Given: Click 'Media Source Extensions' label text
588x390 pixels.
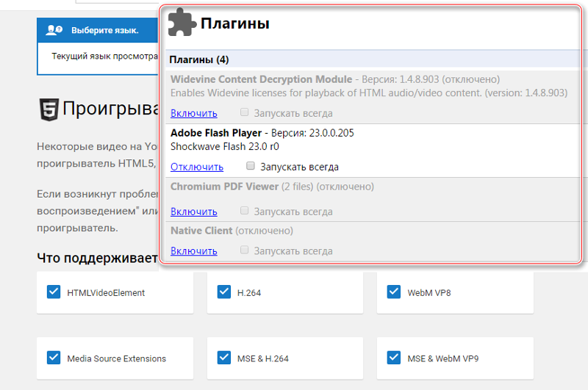Looking at the screenshot, I should (x=117, y=358).
